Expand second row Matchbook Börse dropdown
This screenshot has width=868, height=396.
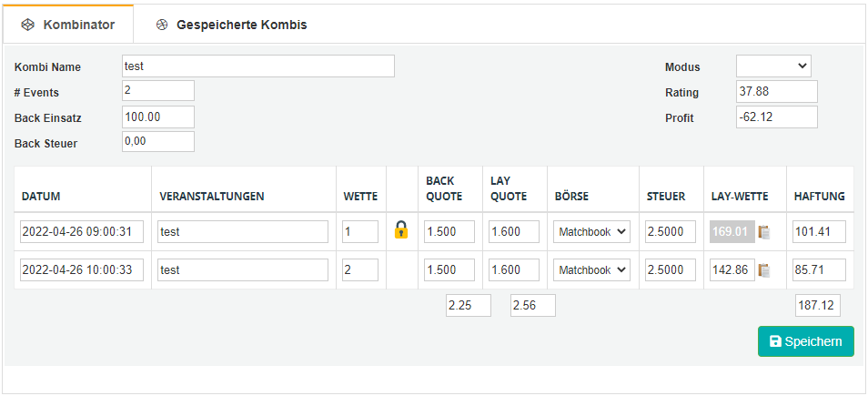click(x=591, y=270)
